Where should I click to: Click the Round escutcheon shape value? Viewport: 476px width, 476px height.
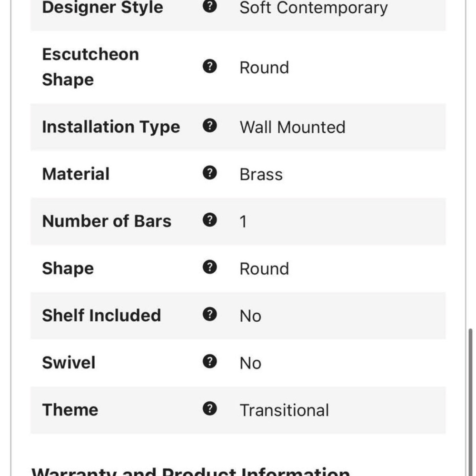[264, 68]
